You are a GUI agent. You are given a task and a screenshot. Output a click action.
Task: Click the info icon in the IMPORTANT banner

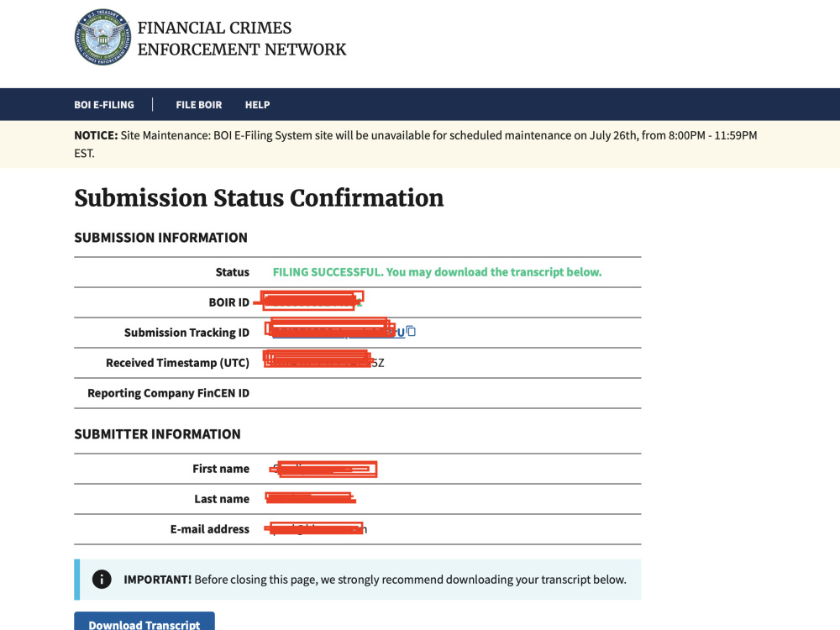102,579
